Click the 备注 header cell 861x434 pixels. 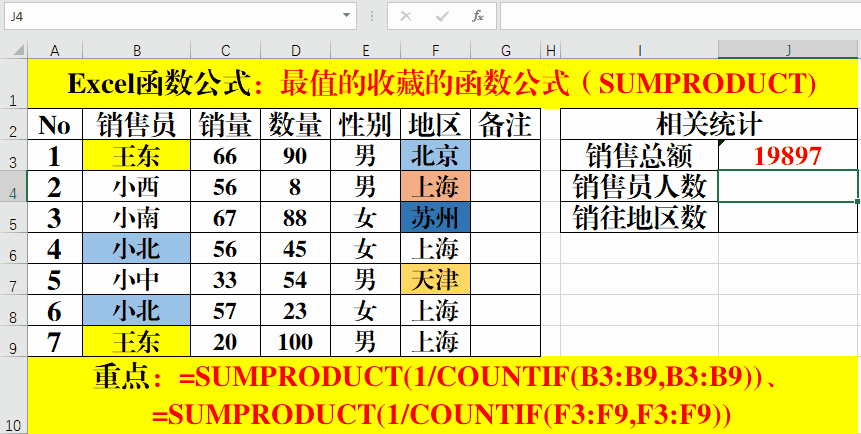point(506,124)
